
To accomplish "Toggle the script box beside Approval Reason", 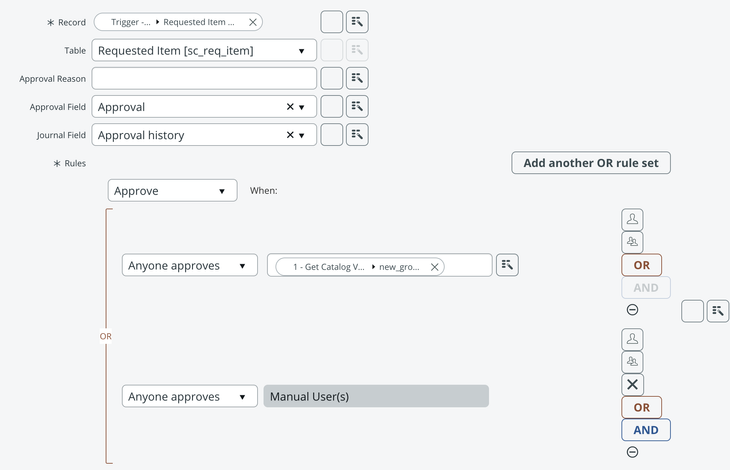I will point(332,78).
